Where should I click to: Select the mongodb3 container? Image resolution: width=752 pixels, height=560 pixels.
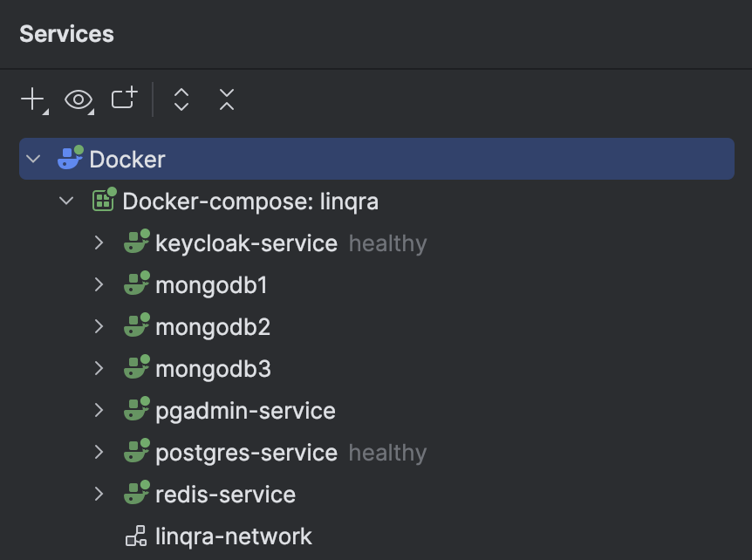click(x=213, y=368)
